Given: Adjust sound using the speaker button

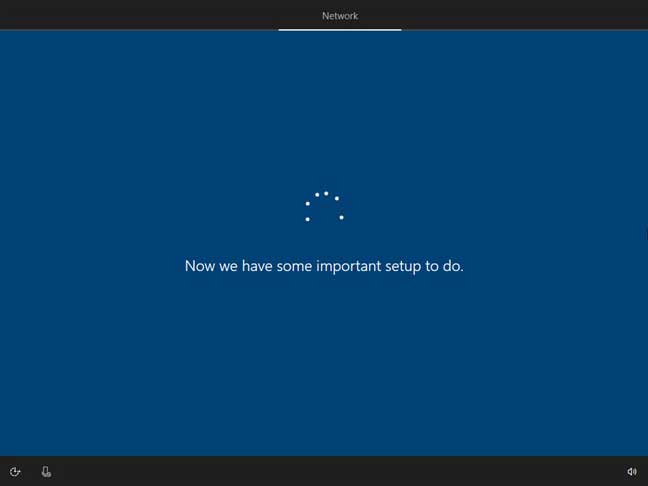Looking at the screenshot, I should click(632, 472).
